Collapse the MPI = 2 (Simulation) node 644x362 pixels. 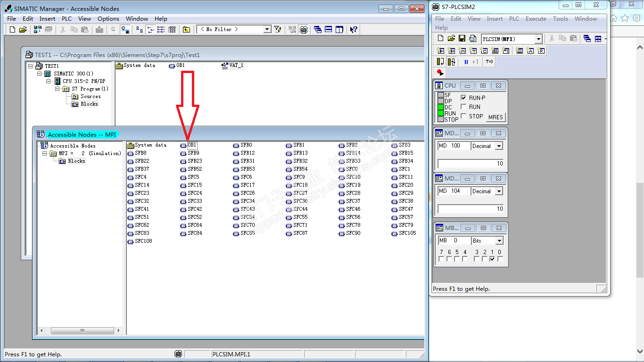tap(44, 153)
